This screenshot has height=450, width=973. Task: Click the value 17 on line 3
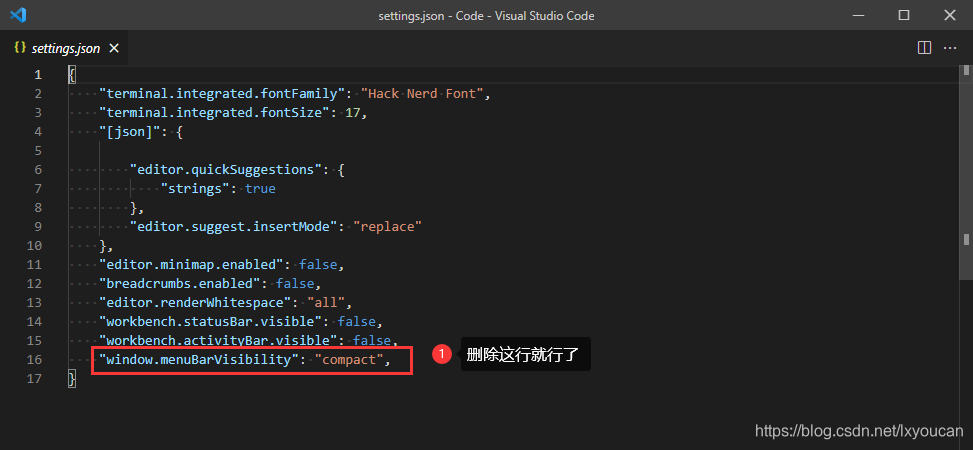click(353, 113)
